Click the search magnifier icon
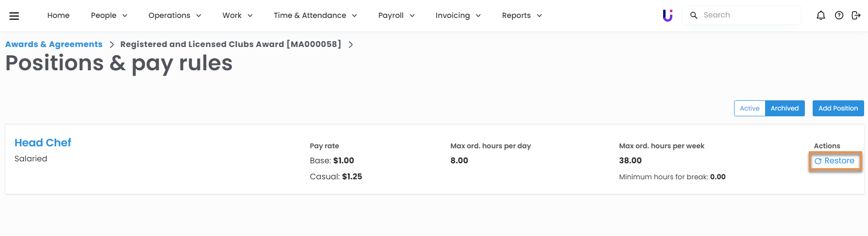868x236 pixels. pos(694,16)
